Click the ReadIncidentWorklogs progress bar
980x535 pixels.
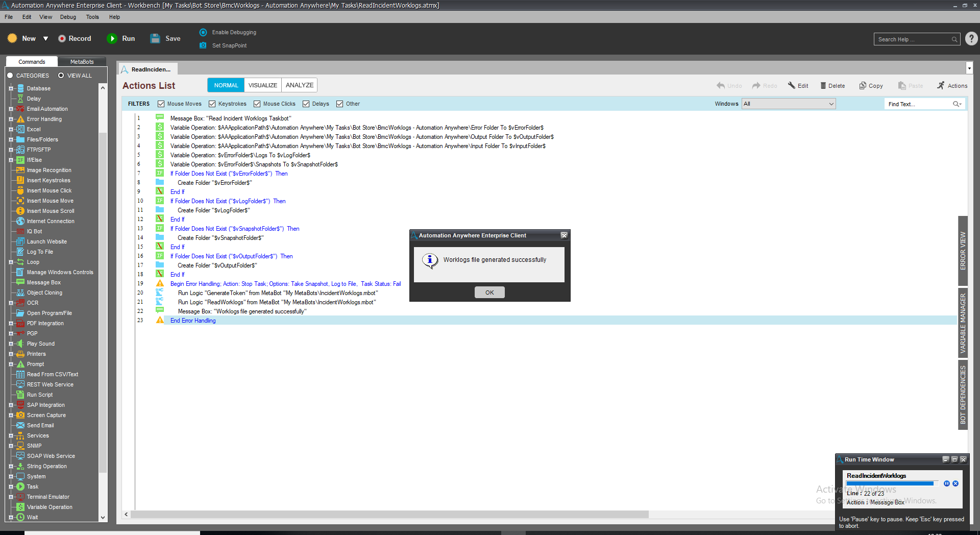coord(892,483)
